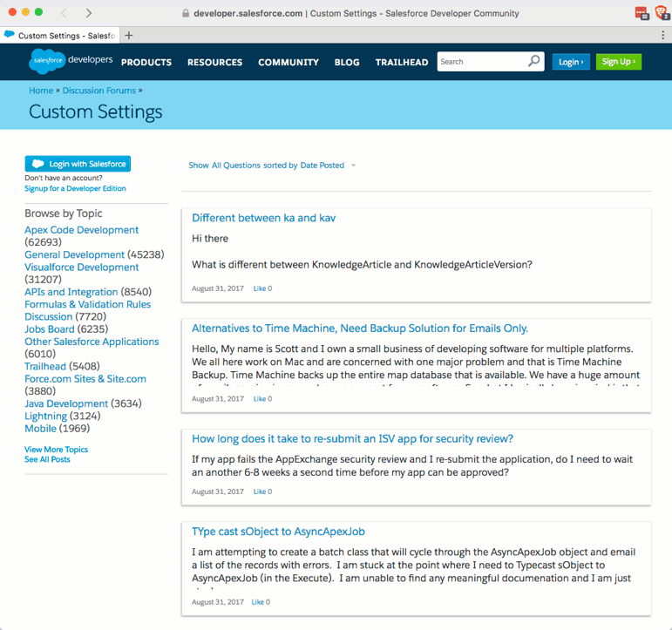Browse Other Salesforce Applications topic
Screen dimensions: 672x630
92,342
